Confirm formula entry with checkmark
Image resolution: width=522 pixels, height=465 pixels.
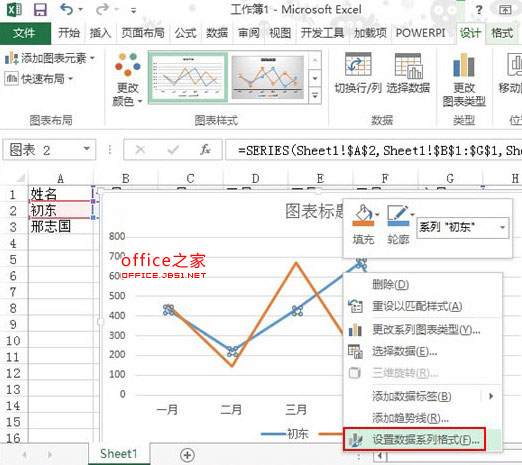(173, 150)
